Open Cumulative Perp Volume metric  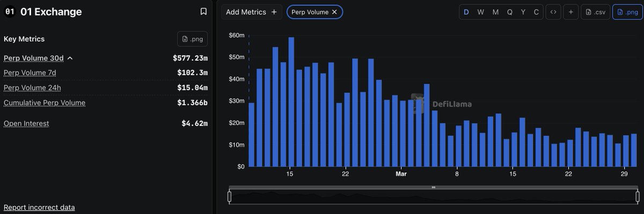[45, 102]
